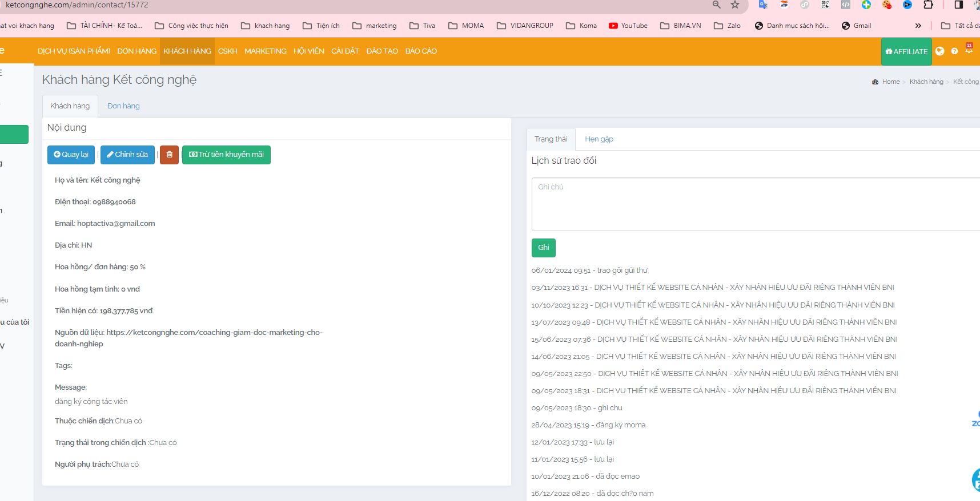This screenshot has width=980, height=501.
Task: Click into the Ghi chú note field
Action: [754, 204]
